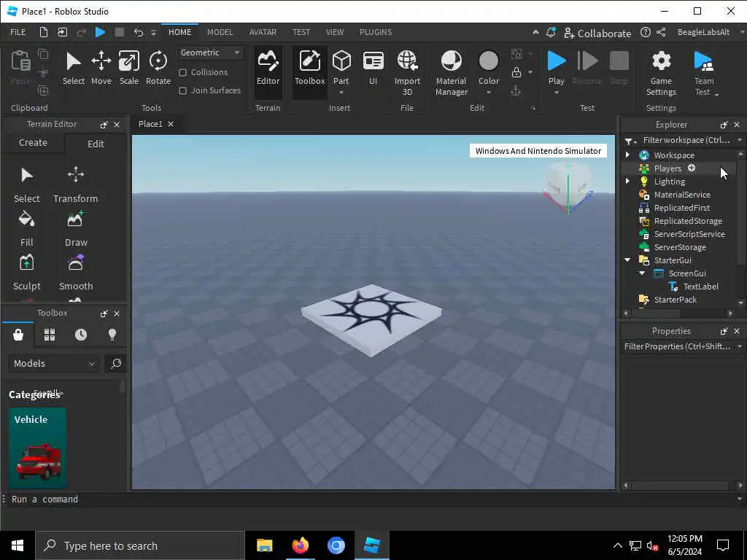Open the Models category dropdown
Viewport: 747px width, 560px height.
tap(54, 363)
